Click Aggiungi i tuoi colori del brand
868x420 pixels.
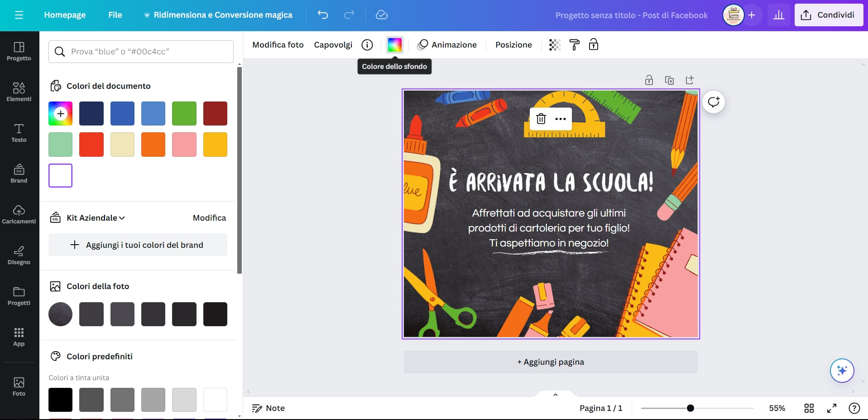138,245
